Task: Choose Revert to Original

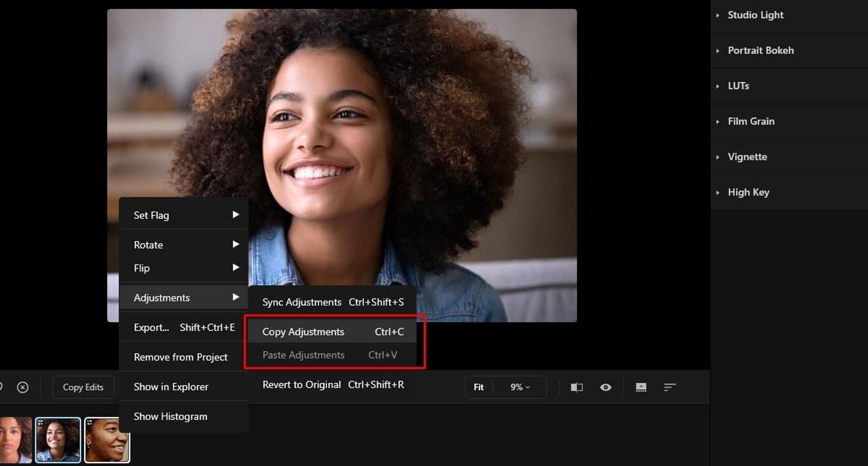Action: 301,385
